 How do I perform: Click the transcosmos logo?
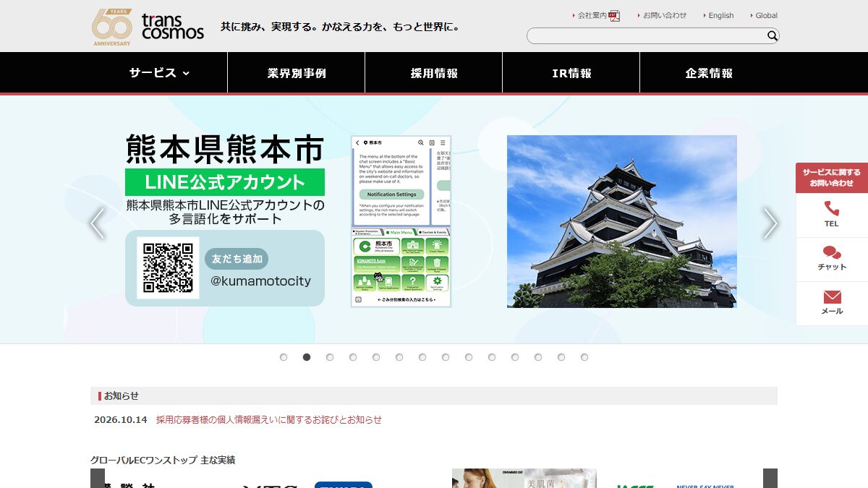[172, 27]
